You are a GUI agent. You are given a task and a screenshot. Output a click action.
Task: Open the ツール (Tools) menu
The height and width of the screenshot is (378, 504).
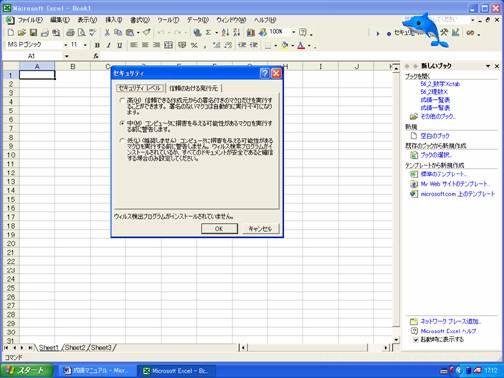click(x=168, y=20)
